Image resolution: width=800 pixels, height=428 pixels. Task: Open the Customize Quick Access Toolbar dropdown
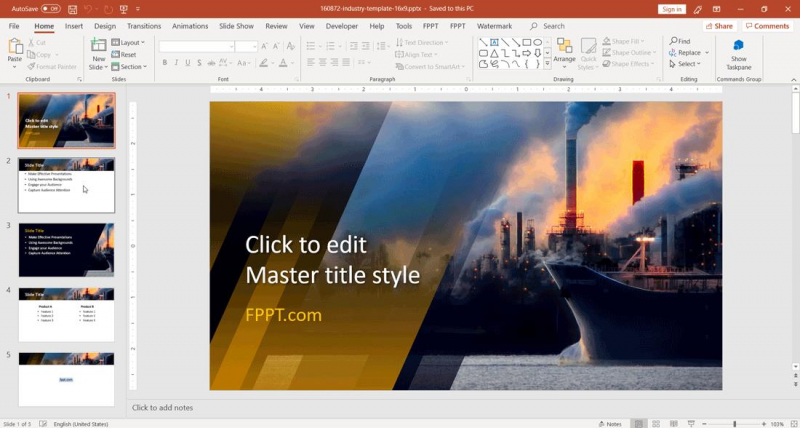[138, 9]
